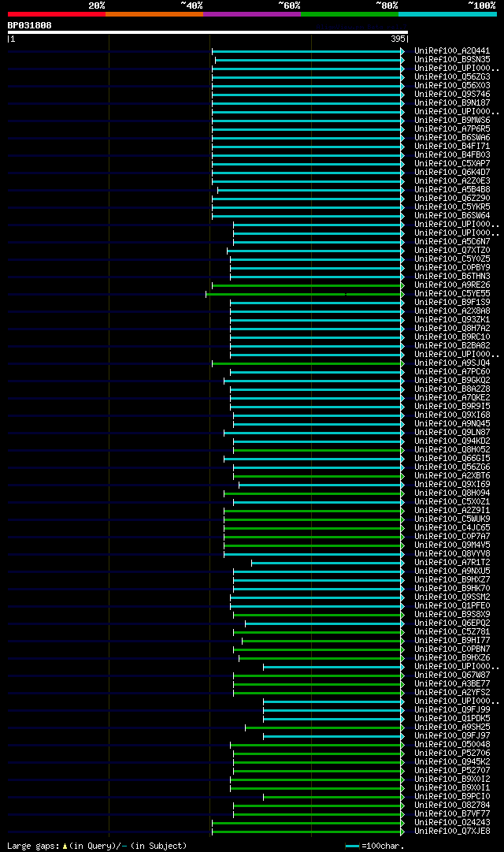Select the UniRef100_A9SH25 label
The height and width of the screenshot is (852, 504).
tap(452, 727)
